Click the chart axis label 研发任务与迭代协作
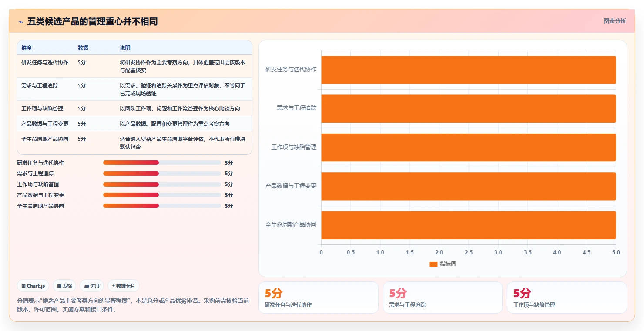 [x=291, y=69]
